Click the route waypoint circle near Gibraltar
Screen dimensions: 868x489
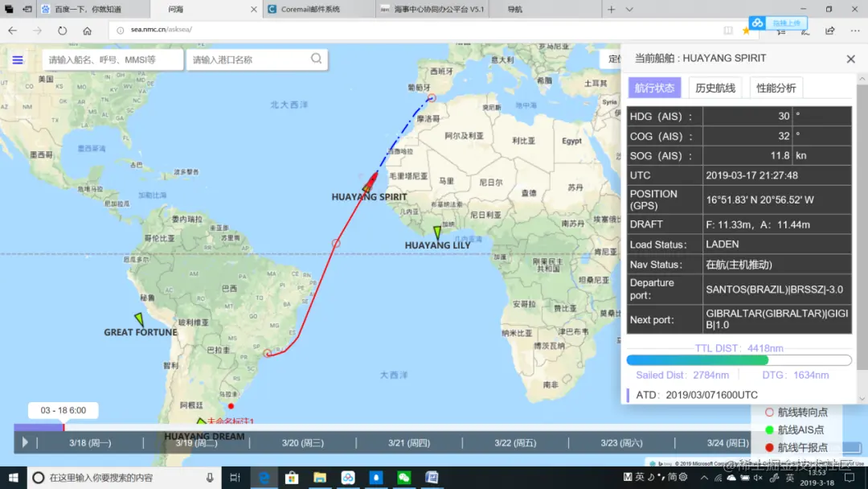click(x=432, y=98)
